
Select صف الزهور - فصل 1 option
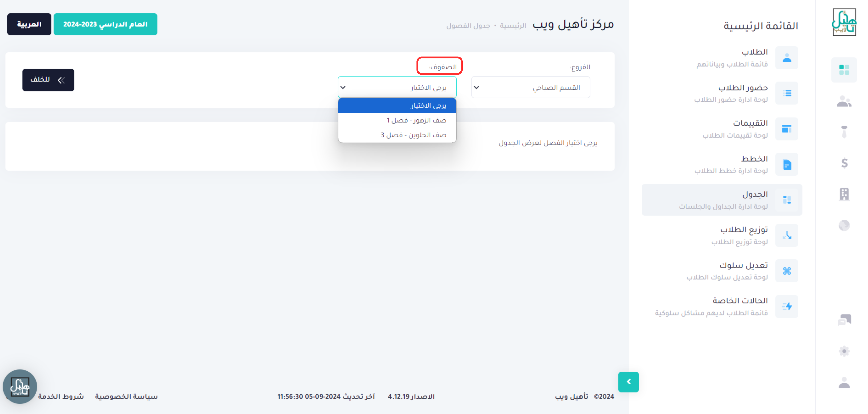click(x=397, y=120)
